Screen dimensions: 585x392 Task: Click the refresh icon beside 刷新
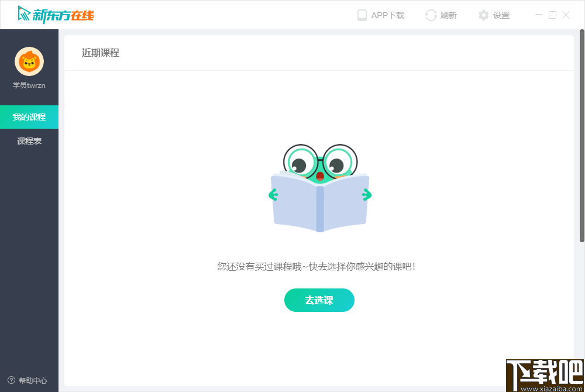pos(430,15)
